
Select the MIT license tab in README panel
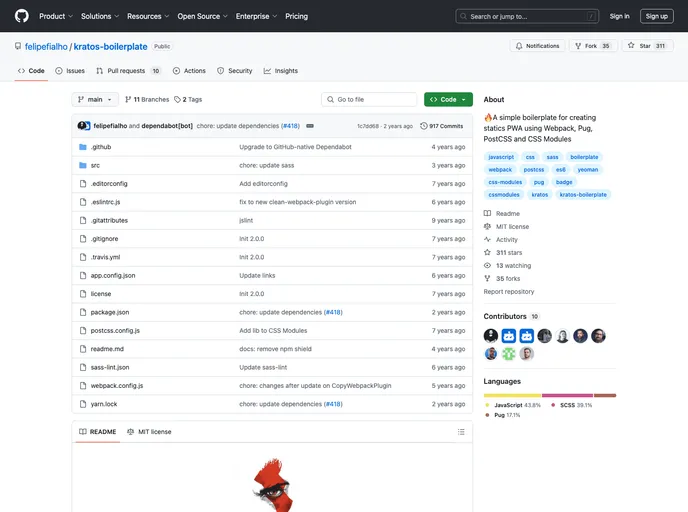149,432
